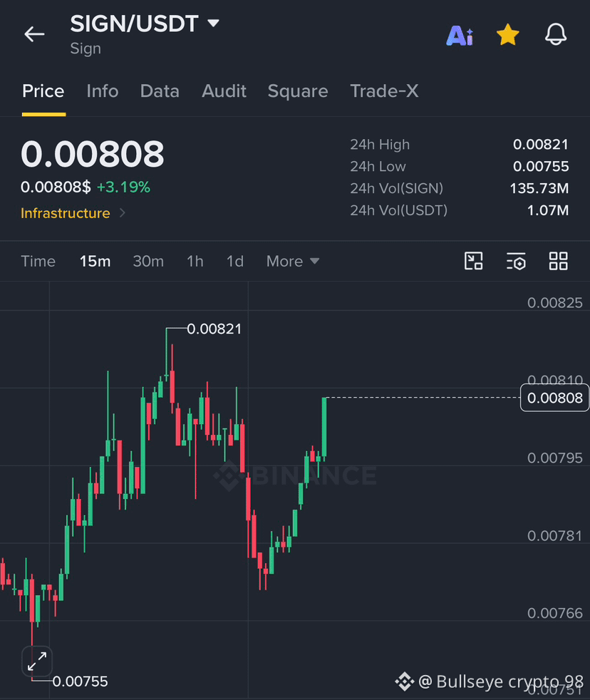The image size is (590, 700).
Task: Tap the back arrow icon
Action: (34, 34)
